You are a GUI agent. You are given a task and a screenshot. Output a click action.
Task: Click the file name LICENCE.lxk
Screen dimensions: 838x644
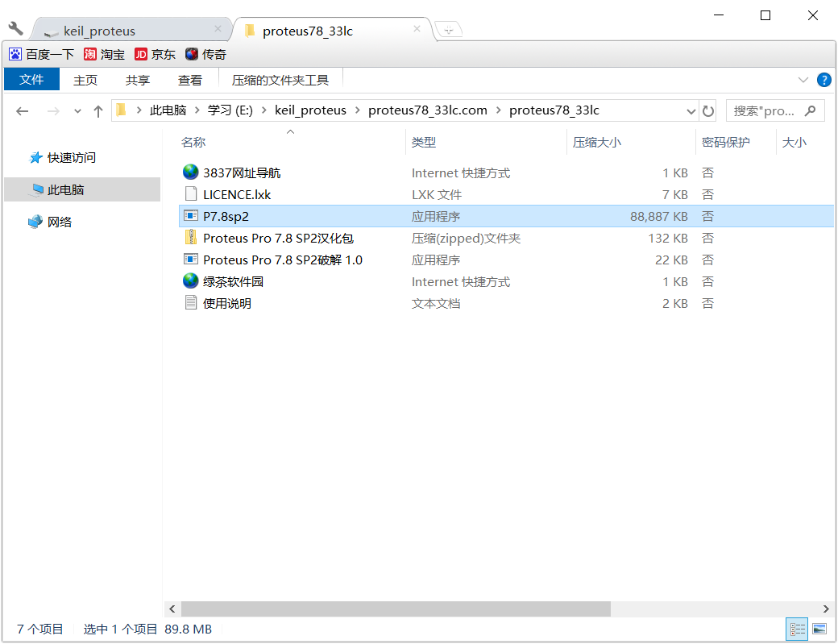pyautogui.click(x=237, y=195)
